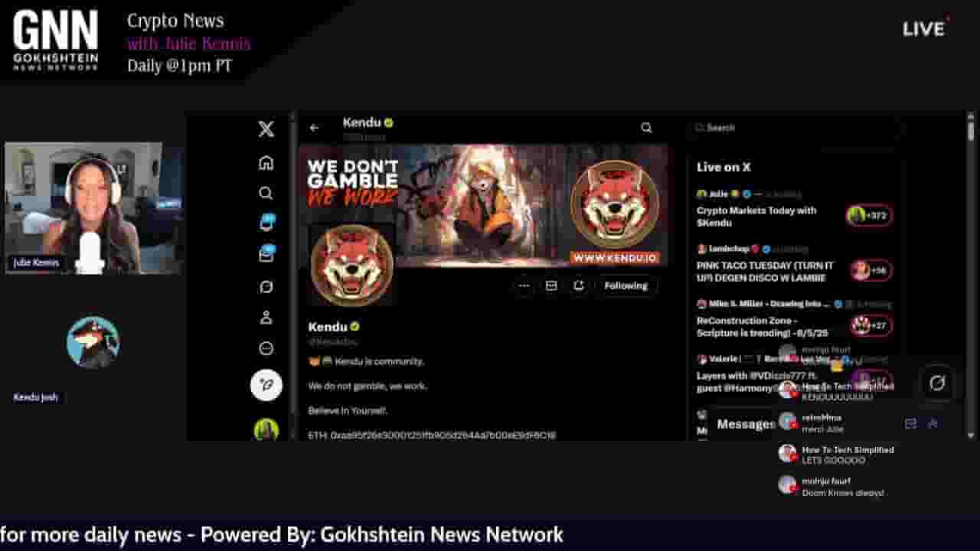
Task: Click Julie Kennis webcam video tile
Action: (93, 208)
